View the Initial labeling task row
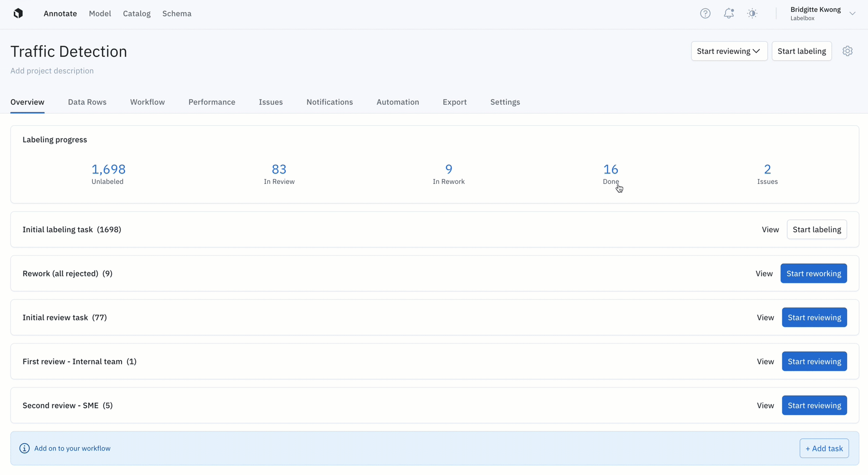Screen dimensions: 868x475 770,229
